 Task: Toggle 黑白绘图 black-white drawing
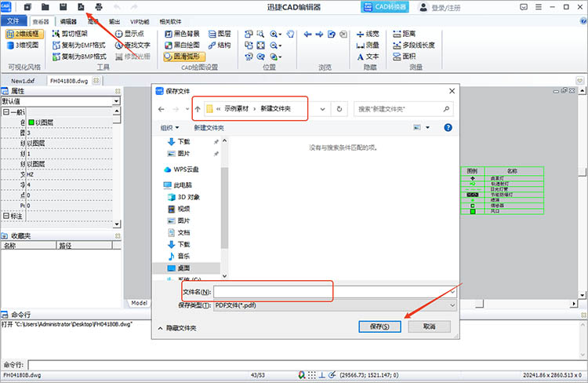(182, 45)
